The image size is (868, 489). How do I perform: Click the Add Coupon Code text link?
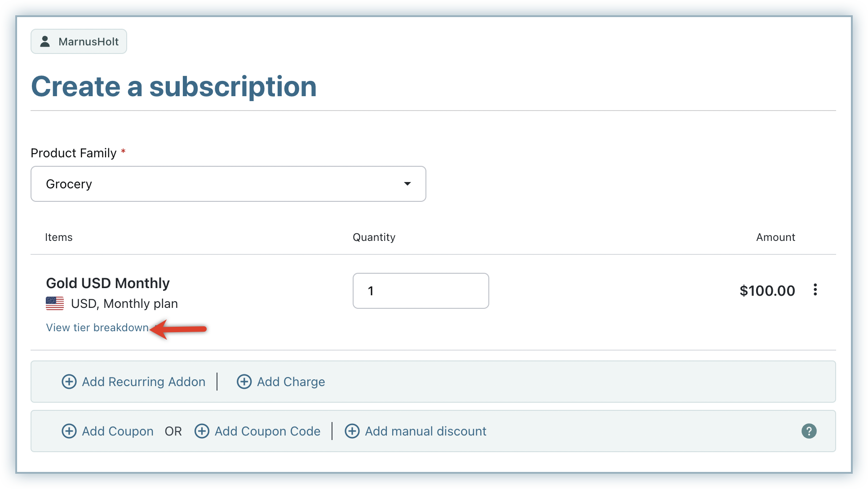click(x=267, y=431)
